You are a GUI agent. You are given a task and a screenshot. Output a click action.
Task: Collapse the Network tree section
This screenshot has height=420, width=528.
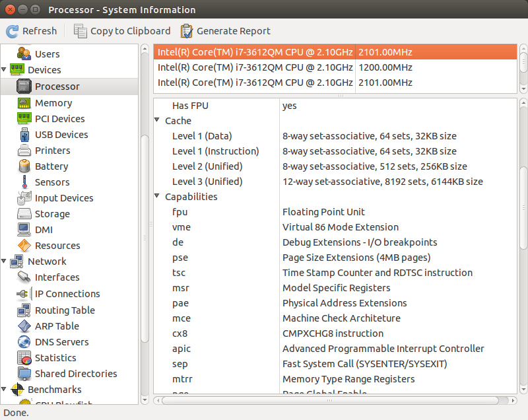[5, 262]
